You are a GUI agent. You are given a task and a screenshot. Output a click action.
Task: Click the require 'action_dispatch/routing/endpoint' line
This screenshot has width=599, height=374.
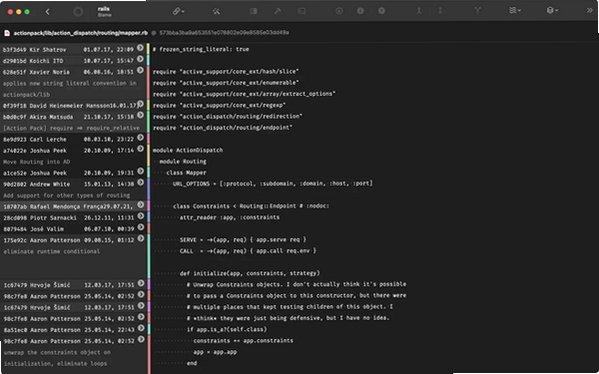[223, 127]
